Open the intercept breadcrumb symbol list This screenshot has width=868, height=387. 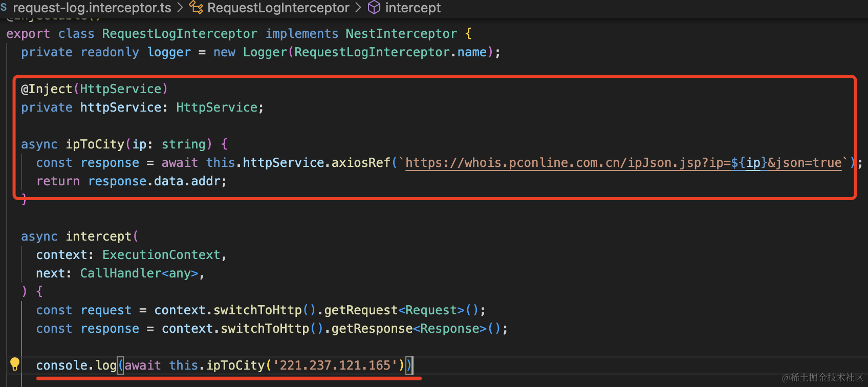(x=413, y=8)
